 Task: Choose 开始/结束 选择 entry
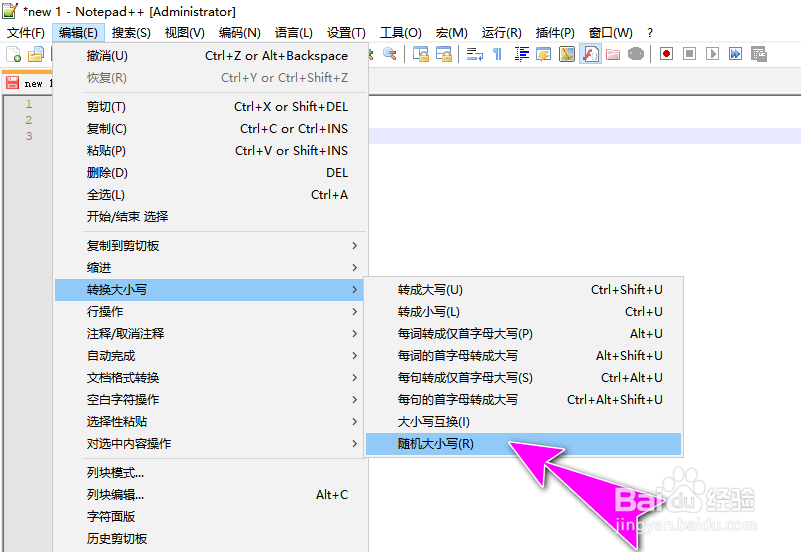pyautogui.click(x=210, y=217)
